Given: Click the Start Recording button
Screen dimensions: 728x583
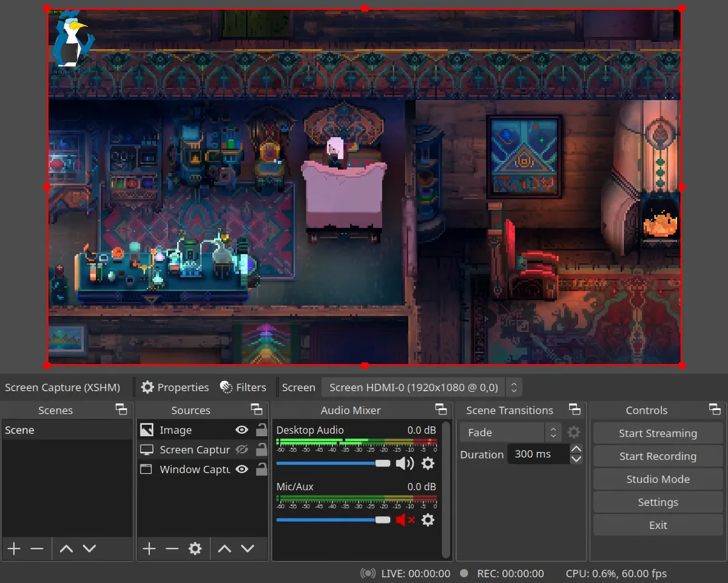Looking at the screenshot, I should pos(658,456).
